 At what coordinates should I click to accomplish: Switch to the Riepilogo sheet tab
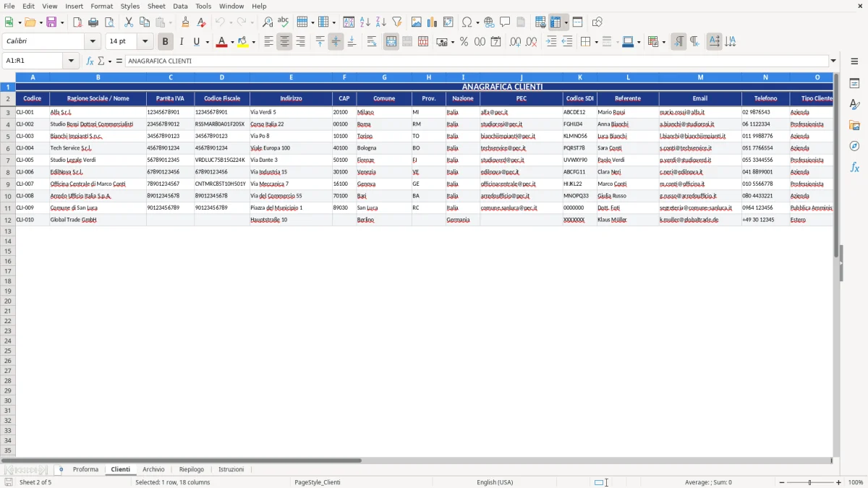point(192,469)
